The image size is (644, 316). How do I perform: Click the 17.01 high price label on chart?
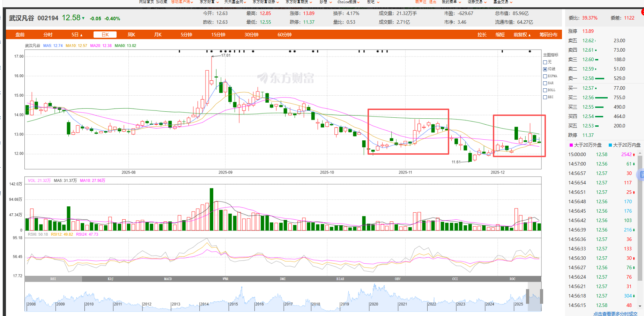coord(226,55)
